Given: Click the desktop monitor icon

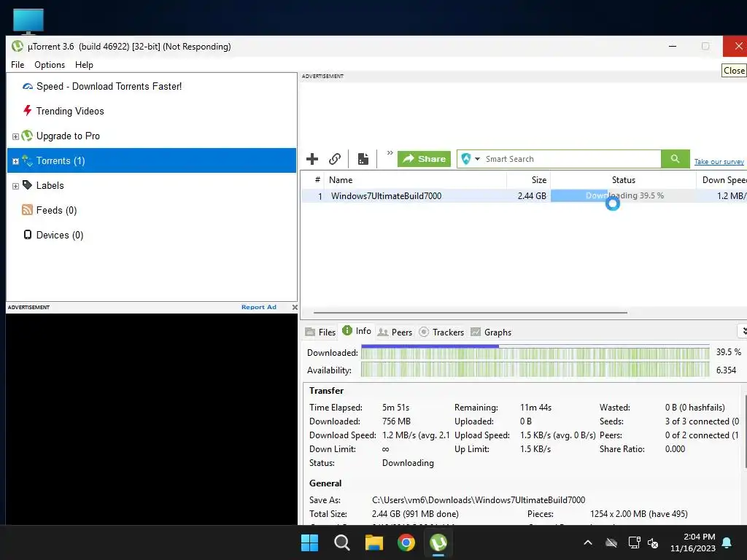Looking at the screenshot, I should pyautogui.click(x=28, y=21).
